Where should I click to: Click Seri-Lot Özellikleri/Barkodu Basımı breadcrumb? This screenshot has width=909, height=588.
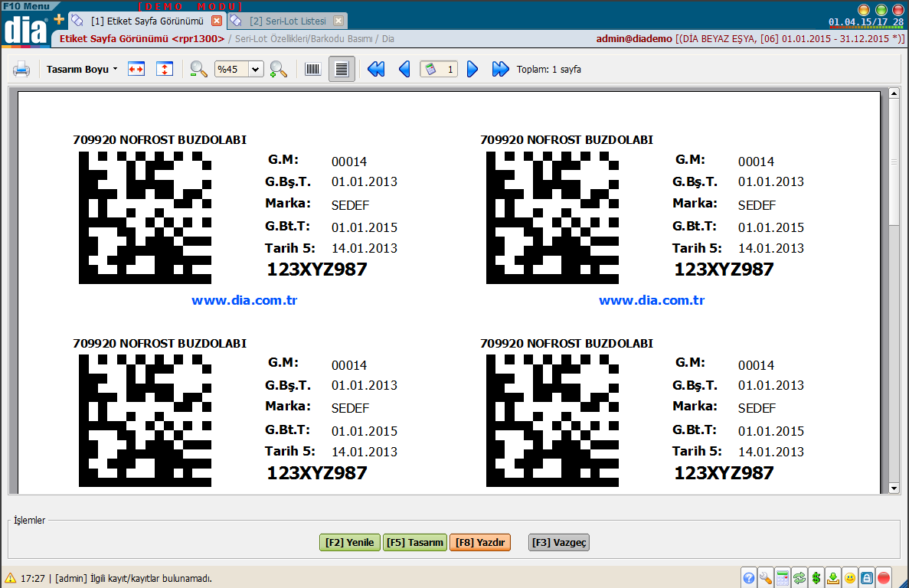[x=304, y=39]
